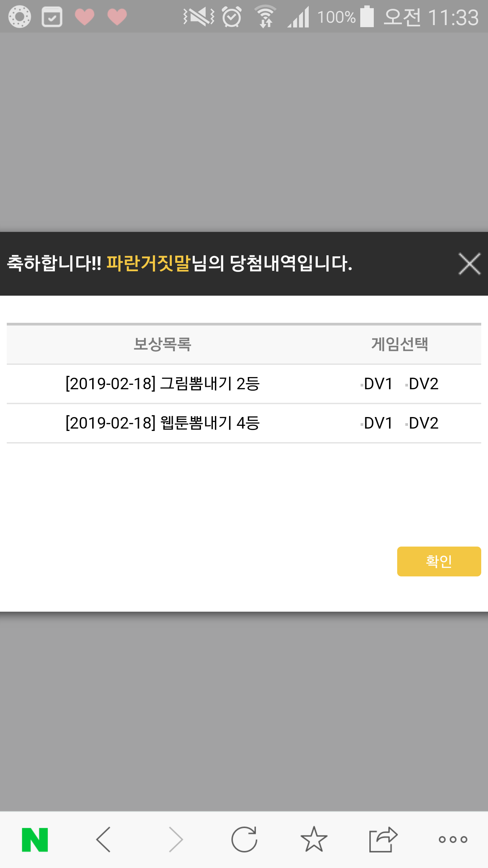
Task: Tap the 게임선택 column header
Action: [x=400, y=344]
